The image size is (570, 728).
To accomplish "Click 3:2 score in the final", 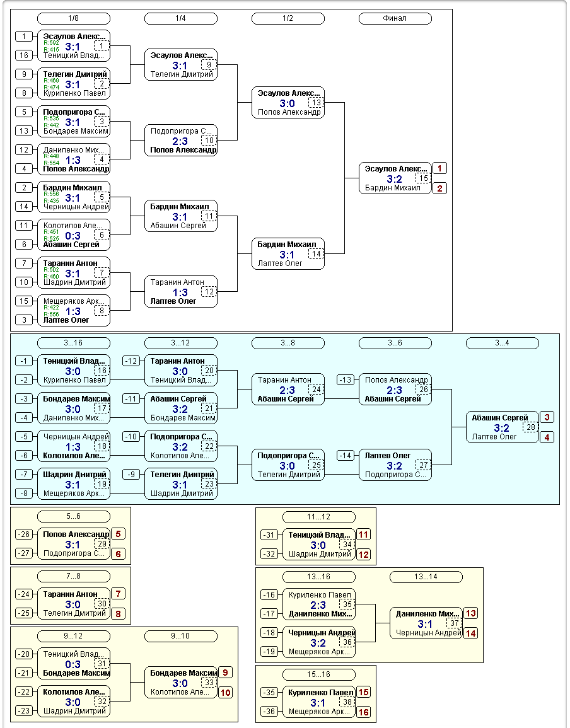I will point(395,179).
